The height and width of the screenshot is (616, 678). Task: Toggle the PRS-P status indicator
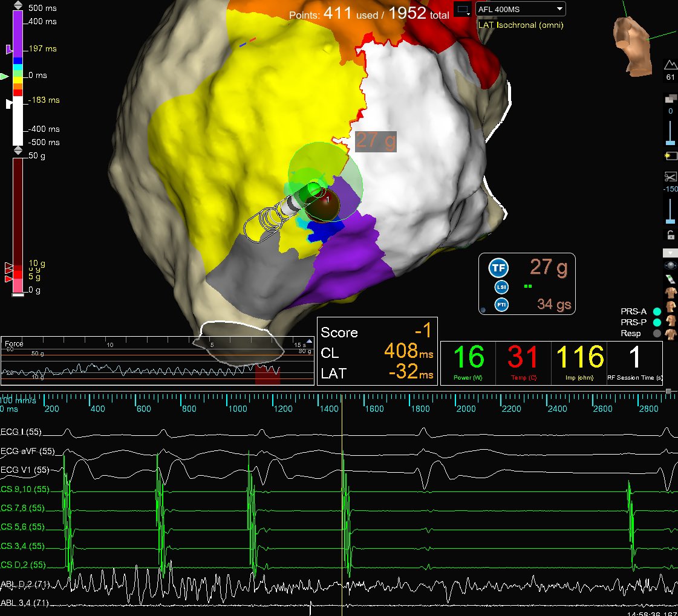click(657, 323)
